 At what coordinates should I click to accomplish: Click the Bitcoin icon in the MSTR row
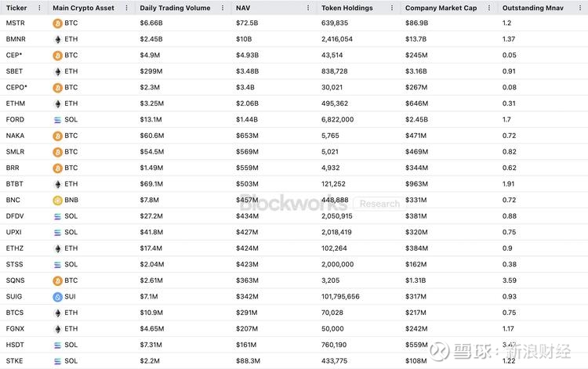[x=57, y=24]
